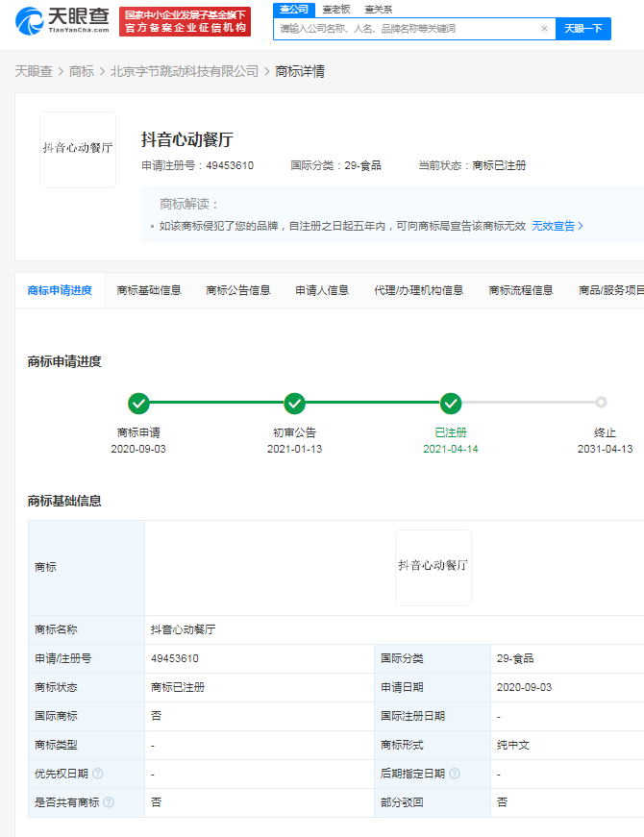Clear the search field with the X icon
Image resolution: width=644 pixels, height=837 pixels.
[544, 28]
